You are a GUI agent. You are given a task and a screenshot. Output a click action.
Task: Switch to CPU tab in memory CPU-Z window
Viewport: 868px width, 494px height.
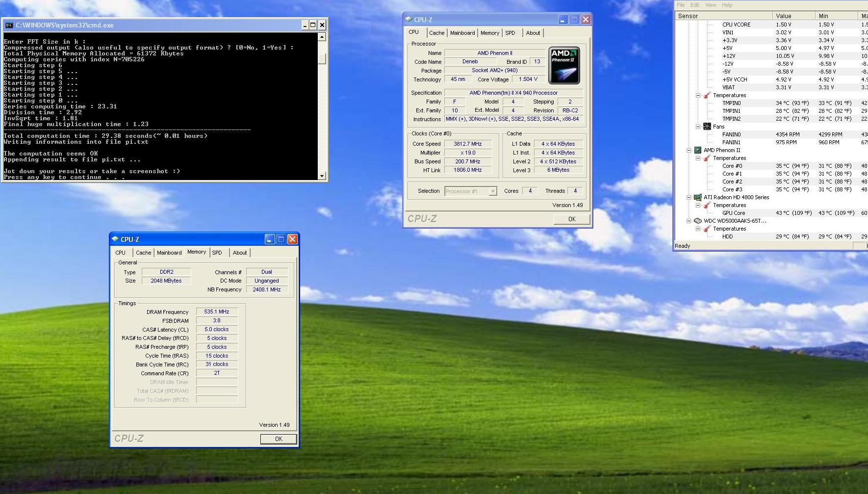click(121, 253)
